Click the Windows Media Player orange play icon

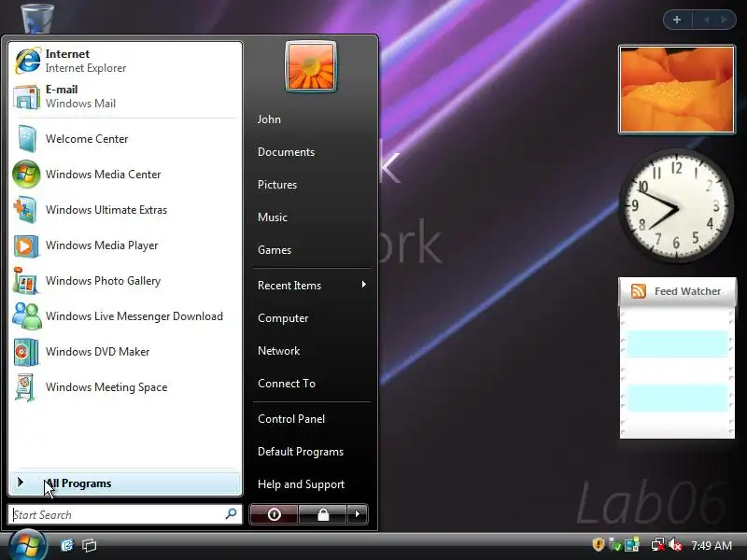[x=26, y=245]
